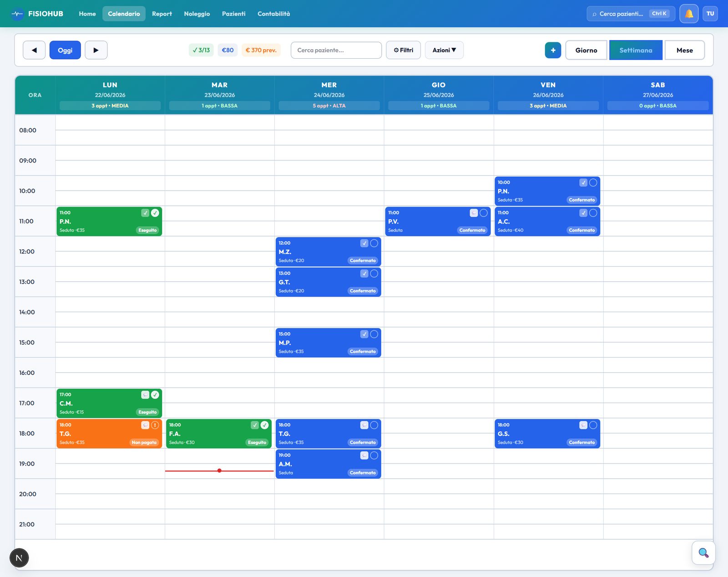The width and height of the screenshot is (728, 577).
Task: Click the red current-time marker dot
Action: 219,471
